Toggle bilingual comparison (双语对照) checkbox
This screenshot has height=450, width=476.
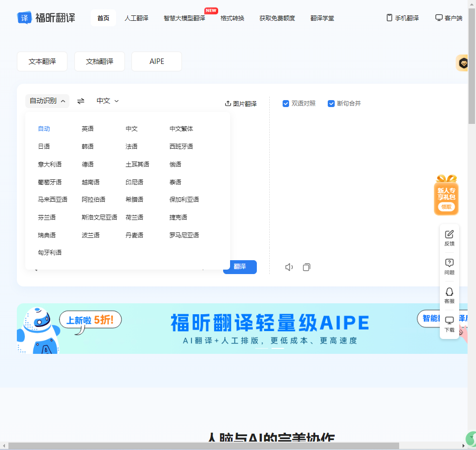pyautogui.click(x=286, y=104)
